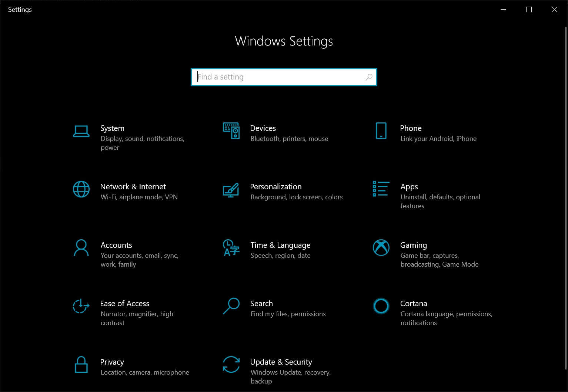Viewport: 568px width, 392px height.
Task: Select Update & Security heading
Action: pyautogui.click(x=281, y=362)
